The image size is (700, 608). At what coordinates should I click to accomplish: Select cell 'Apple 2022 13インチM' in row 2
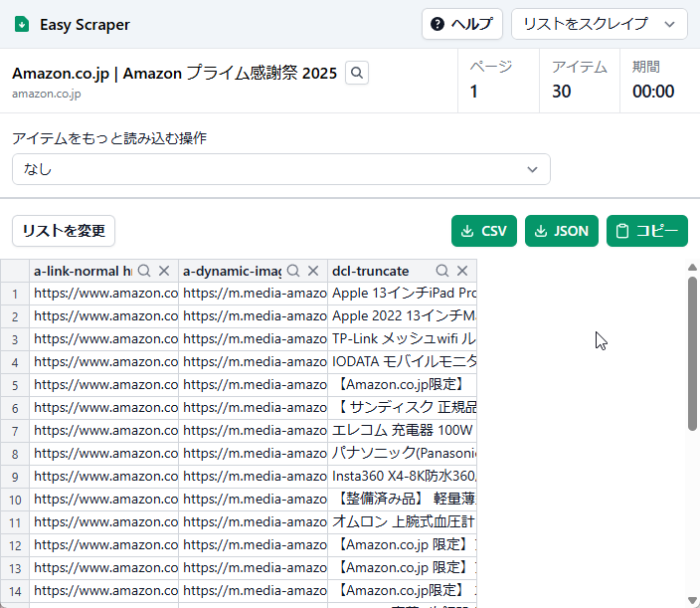(403, 316)
